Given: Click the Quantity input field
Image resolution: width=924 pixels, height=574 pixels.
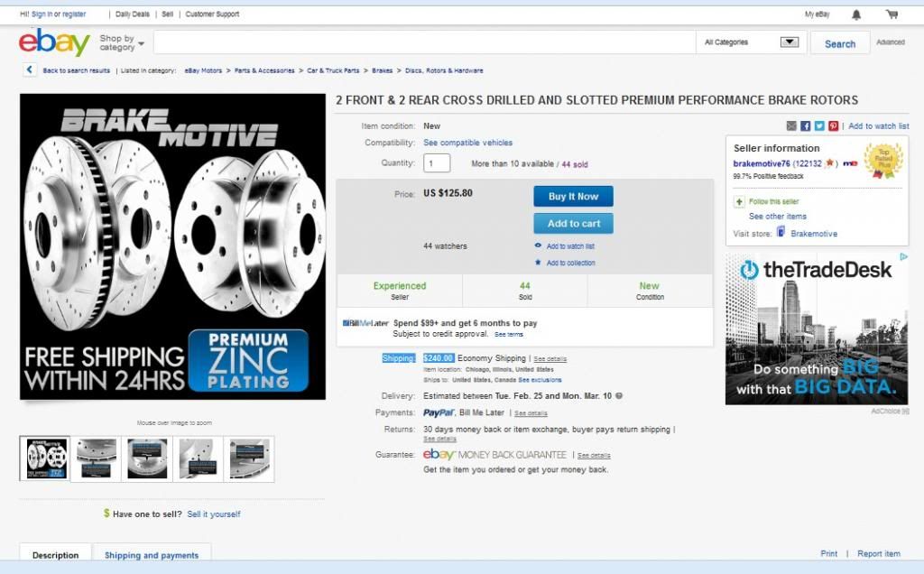Looking at the screenshot, I should [437, 163].
